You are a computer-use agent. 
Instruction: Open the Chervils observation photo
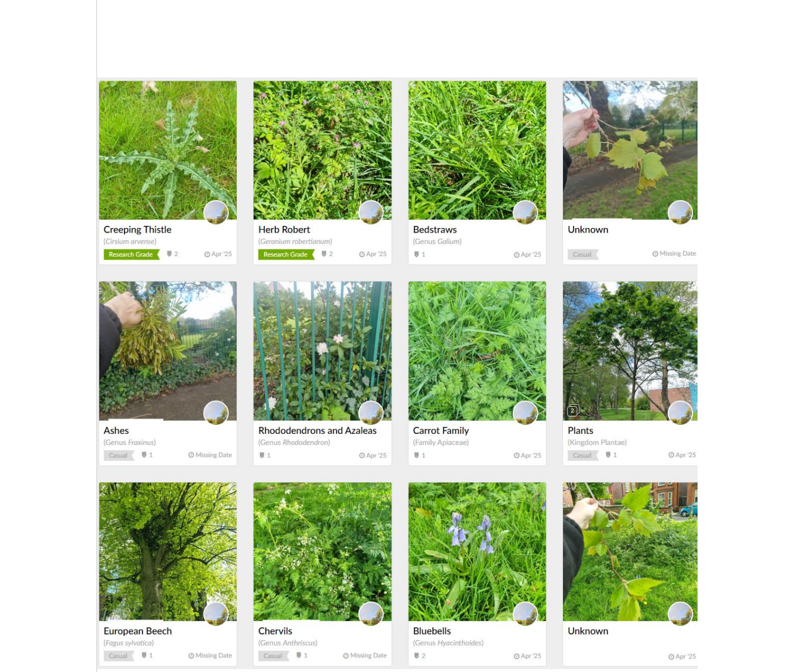point(322,551)
